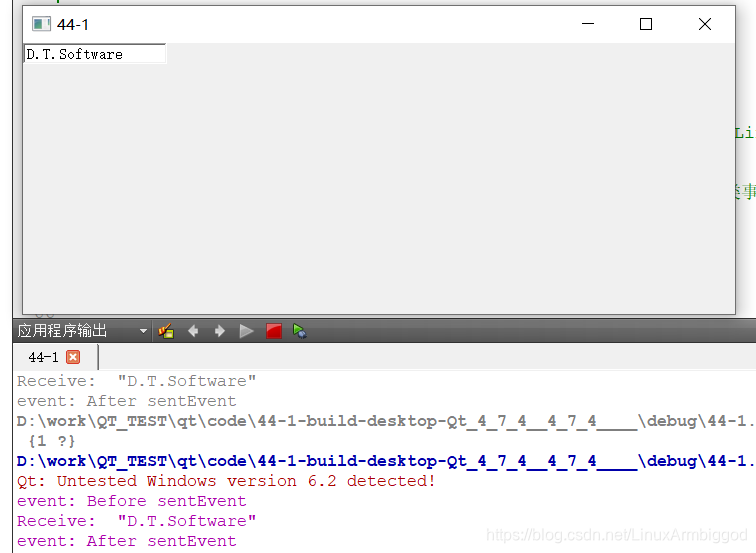Click the D.T.Software text input field
The width and height of the screenshot is (756, 553).
coord(95,54)
